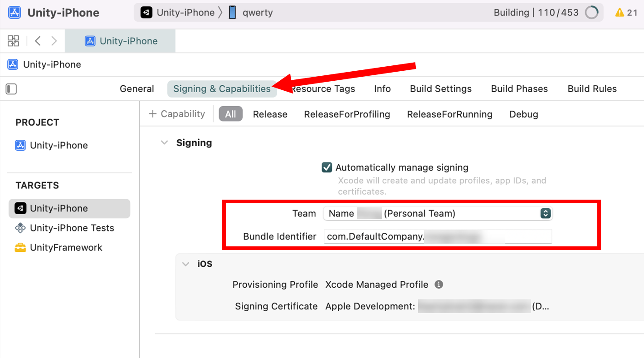The height and width of the screenshot is (358, 644).
Task: Click the build progress spinner
Action: tap(591, 13)
